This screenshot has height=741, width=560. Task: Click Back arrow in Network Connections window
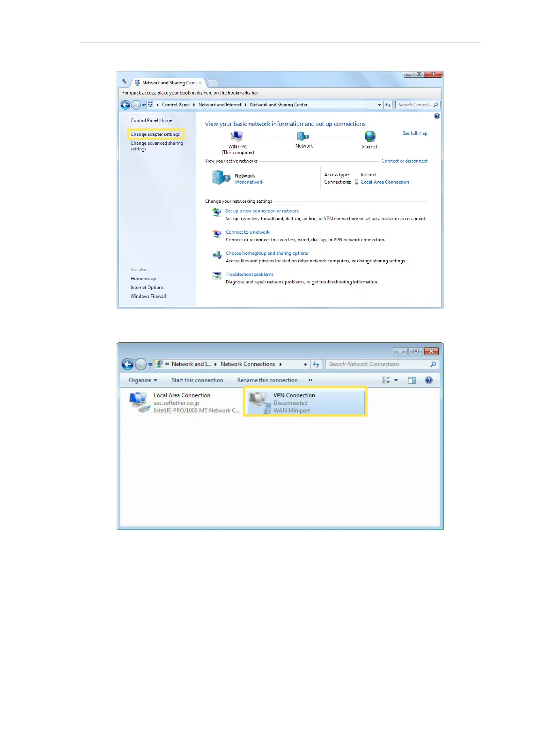click(127, 364)
